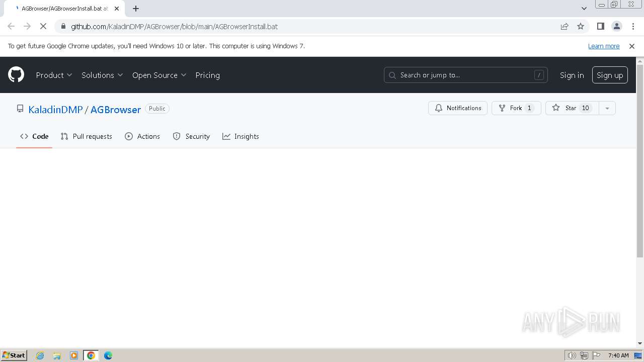The height and width of the screenshot is (362, 644).
Task: Click the Sign up button
Action: [x=610, y=75]
